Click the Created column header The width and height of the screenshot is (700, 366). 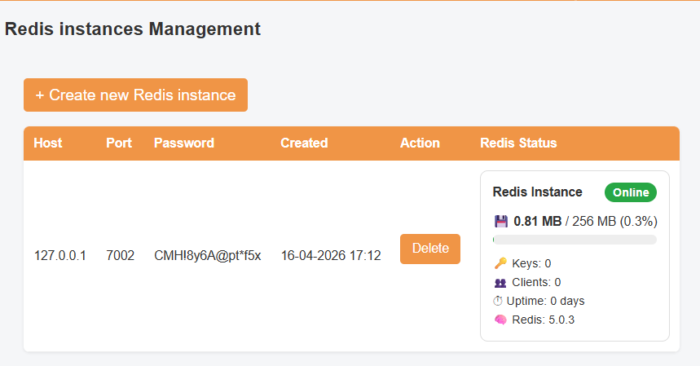click(304, 143)
